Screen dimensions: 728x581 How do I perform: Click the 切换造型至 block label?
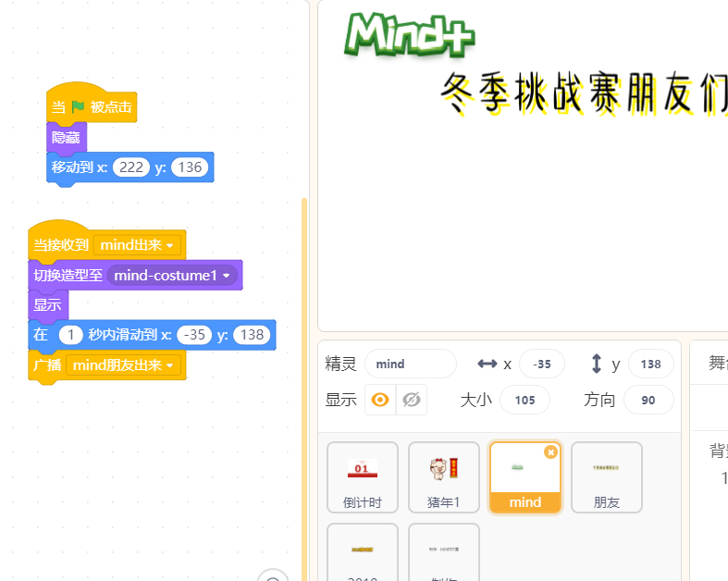pos(68,276)
